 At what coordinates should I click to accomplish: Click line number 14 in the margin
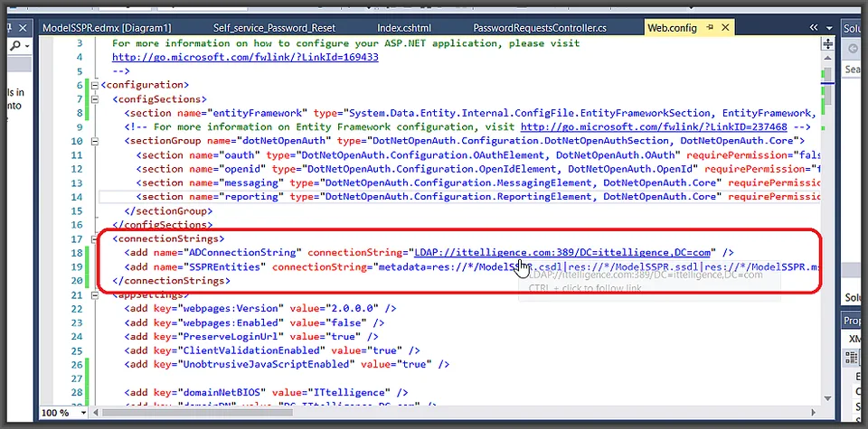click(77, 196)
